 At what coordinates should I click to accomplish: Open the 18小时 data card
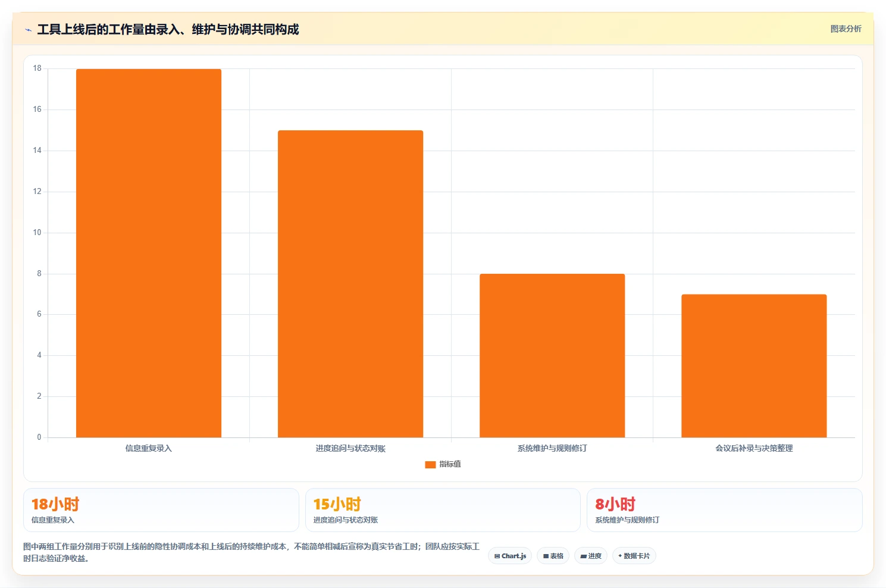161,510
